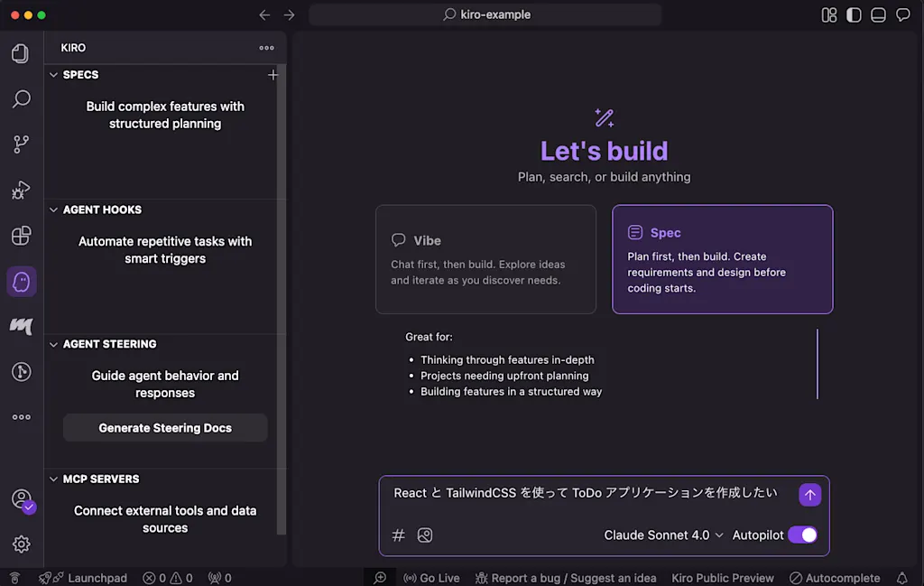Go forward with the right arrow
The height and width of the screenshot is (586, 924).
pyautogui.click(x=289, y=14)
